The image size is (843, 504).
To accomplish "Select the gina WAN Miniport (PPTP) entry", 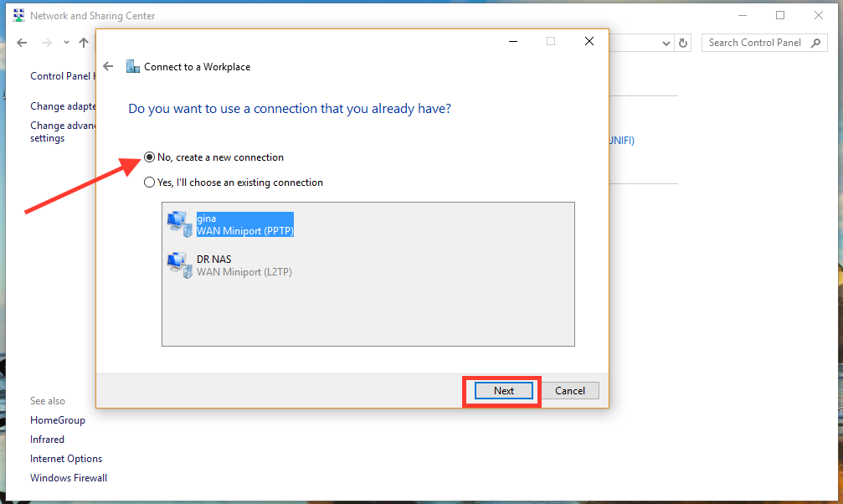I will point(244,224).
